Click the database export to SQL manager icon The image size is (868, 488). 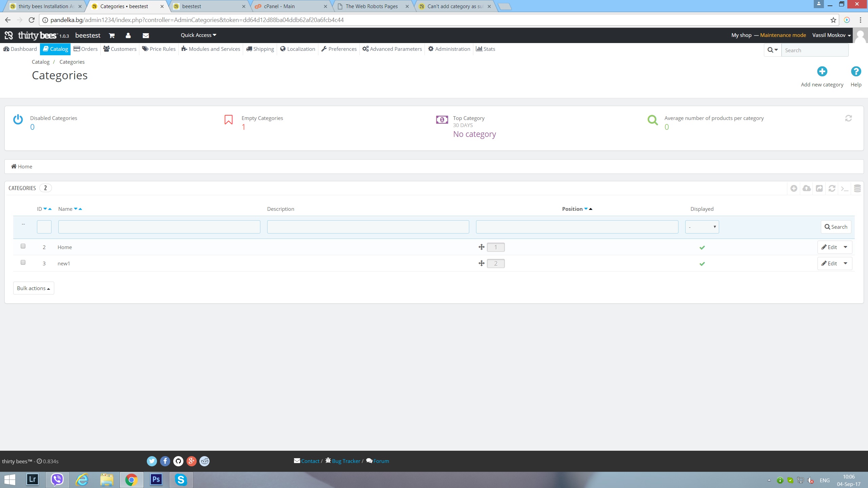(x=857, y=188)
